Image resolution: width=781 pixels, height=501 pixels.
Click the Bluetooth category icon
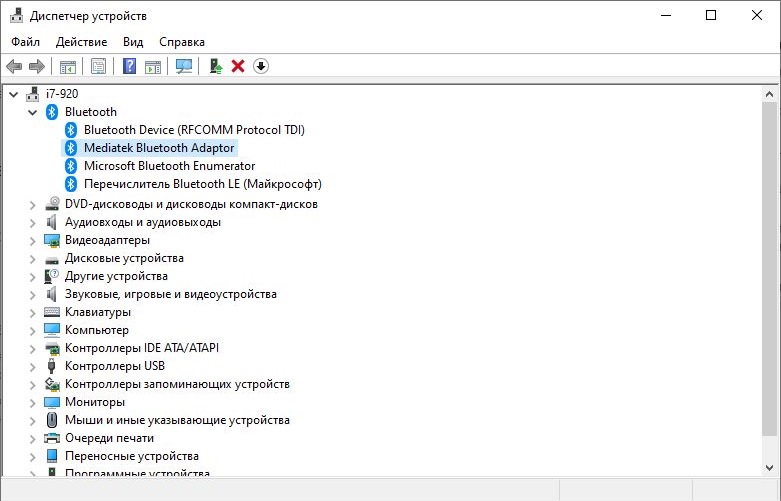click(x=52, y=112)
